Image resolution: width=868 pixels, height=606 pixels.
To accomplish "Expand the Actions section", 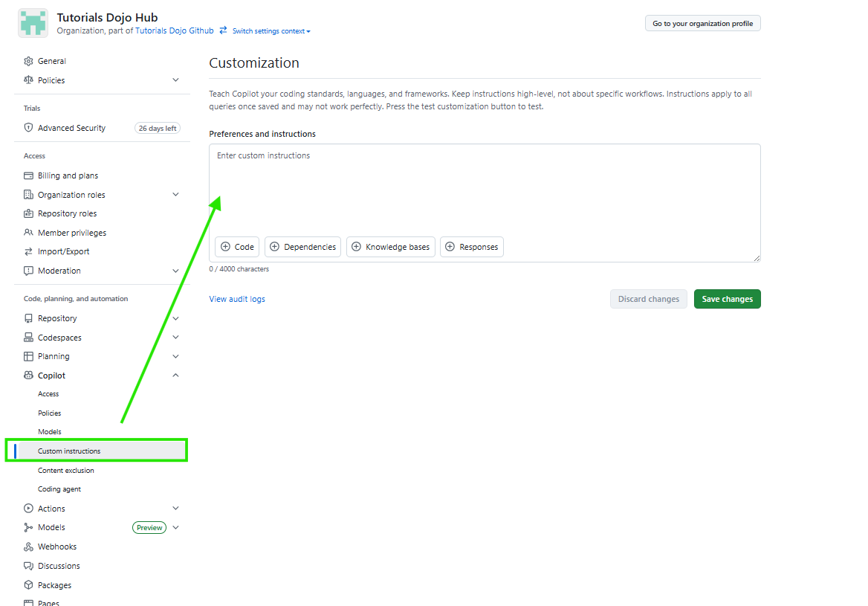I will click(175, 508).
